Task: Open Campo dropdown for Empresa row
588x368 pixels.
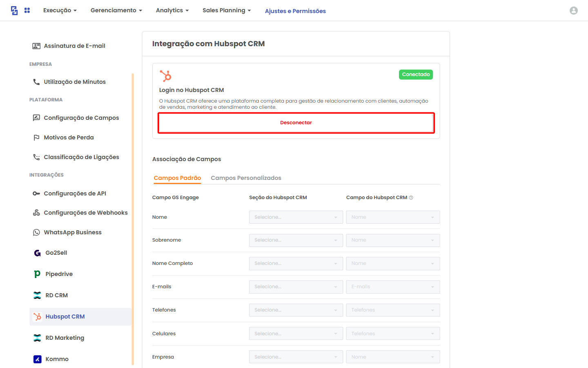Action: tap(393, 357)
